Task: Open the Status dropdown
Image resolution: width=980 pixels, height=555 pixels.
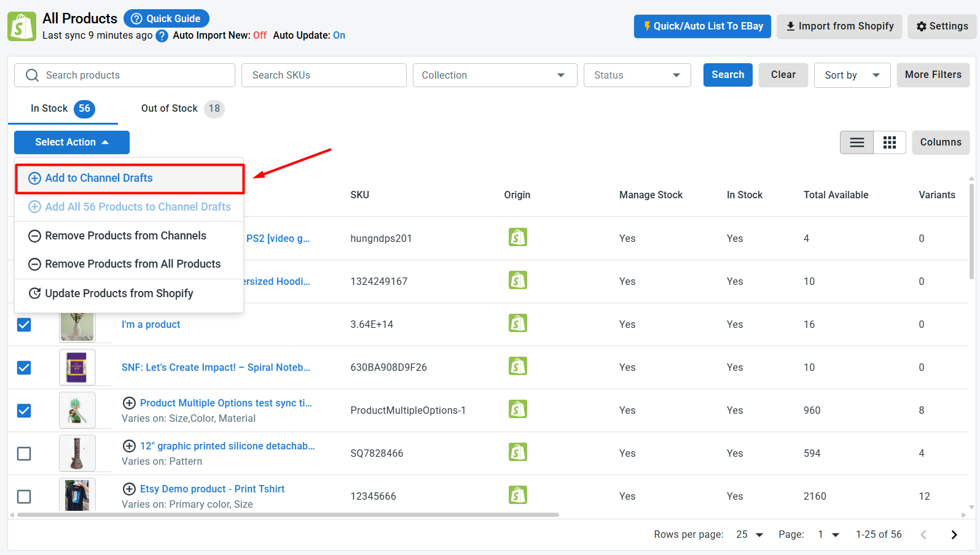Action: click(637, 75)
